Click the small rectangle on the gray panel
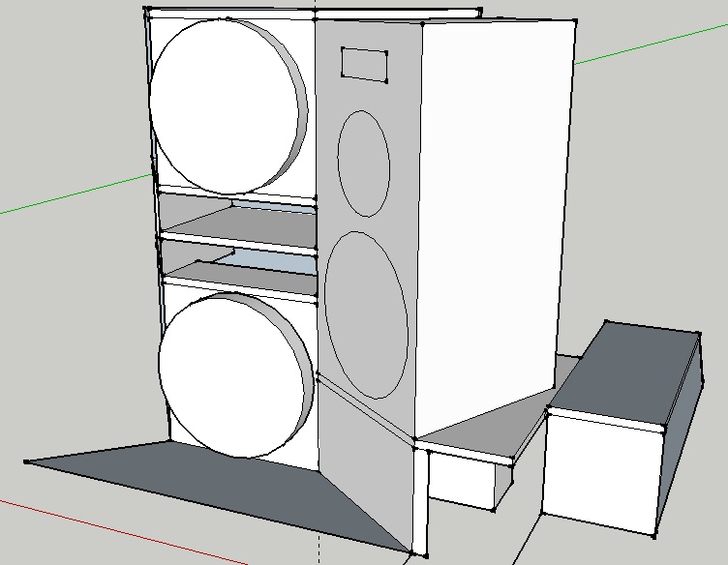 364,65
